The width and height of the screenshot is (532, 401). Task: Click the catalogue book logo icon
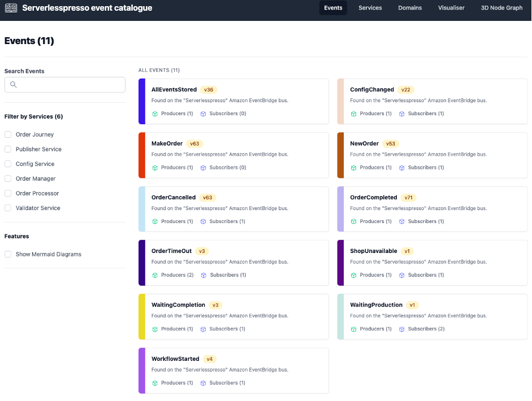point(11,7)
